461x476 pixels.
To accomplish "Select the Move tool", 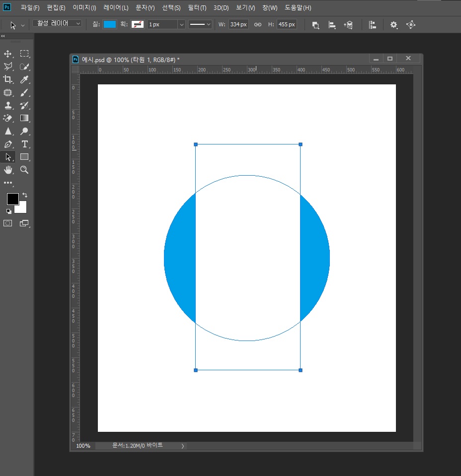I will coord(7,54).
